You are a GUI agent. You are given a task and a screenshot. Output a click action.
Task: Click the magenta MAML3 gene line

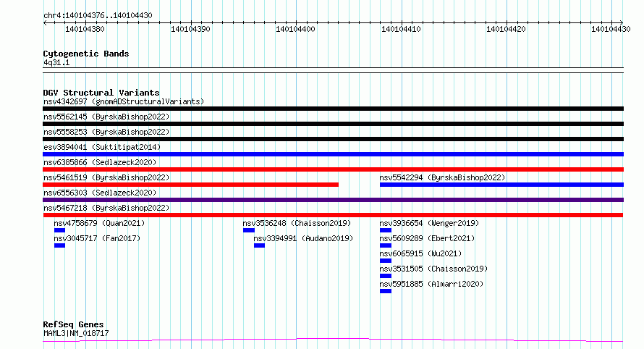[x=333, y=340]
